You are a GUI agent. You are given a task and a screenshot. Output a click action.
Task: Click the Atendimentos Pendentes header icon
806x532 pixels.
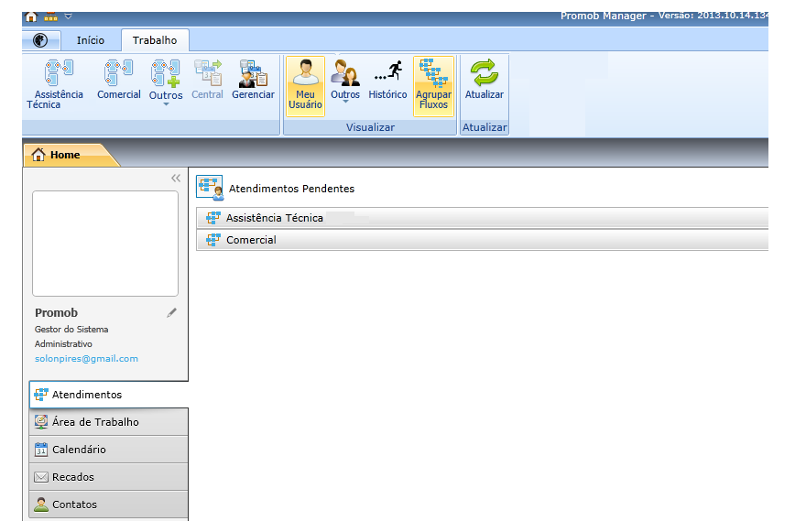(x=210, y=187)
